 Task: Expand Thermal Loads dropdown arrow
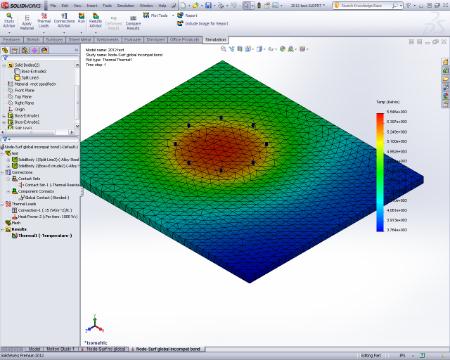point(44,33)
